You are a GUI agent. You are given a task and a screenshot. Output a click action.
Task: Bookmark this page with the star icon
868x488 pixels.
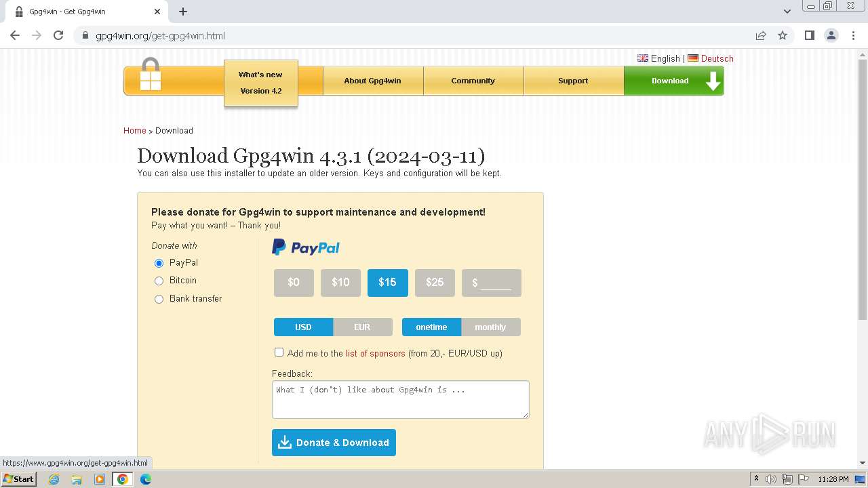click(x=783, y=36)
